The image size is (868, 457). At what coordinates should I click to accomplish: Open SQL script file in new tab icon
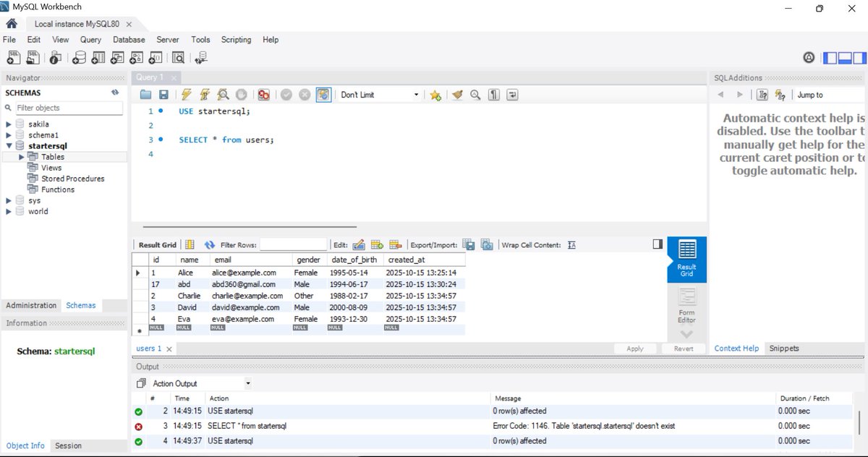coord(33,58)
